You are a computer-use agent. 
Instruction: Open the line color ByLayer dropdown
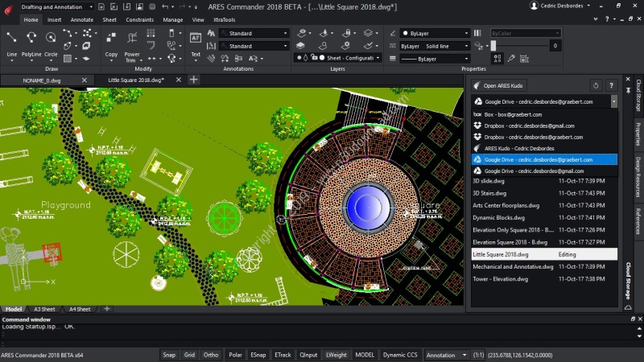436,33
